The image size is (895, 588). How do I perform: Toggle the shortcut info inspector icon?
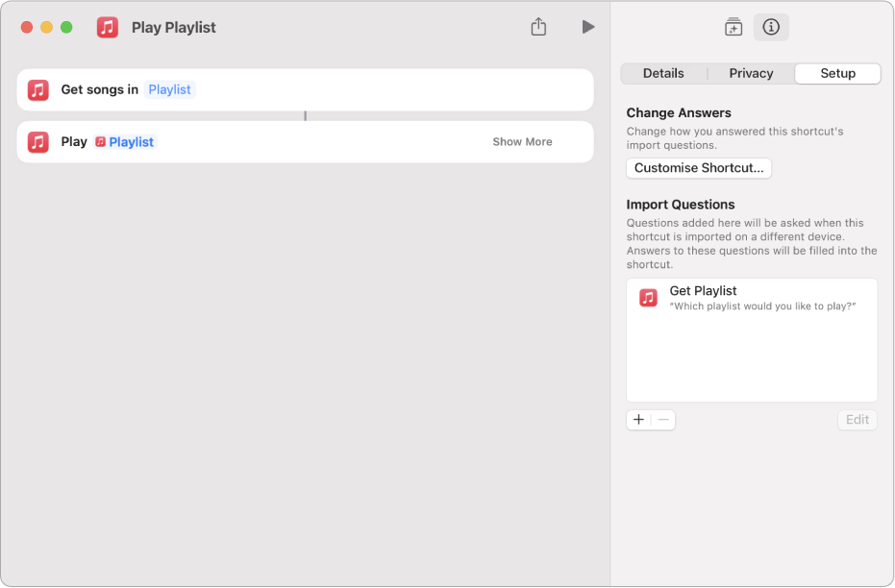[771, 27]
